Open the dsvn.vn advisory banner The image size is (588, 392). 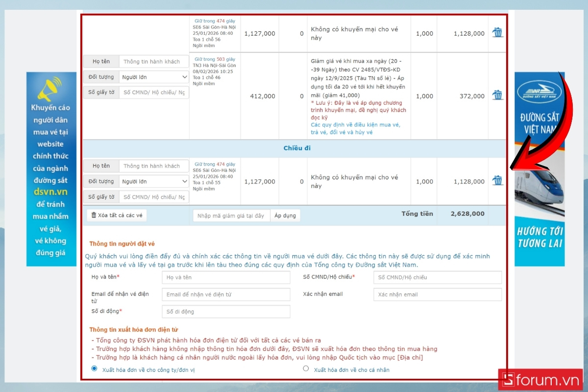pyautogui.click(x=51, y=169)
